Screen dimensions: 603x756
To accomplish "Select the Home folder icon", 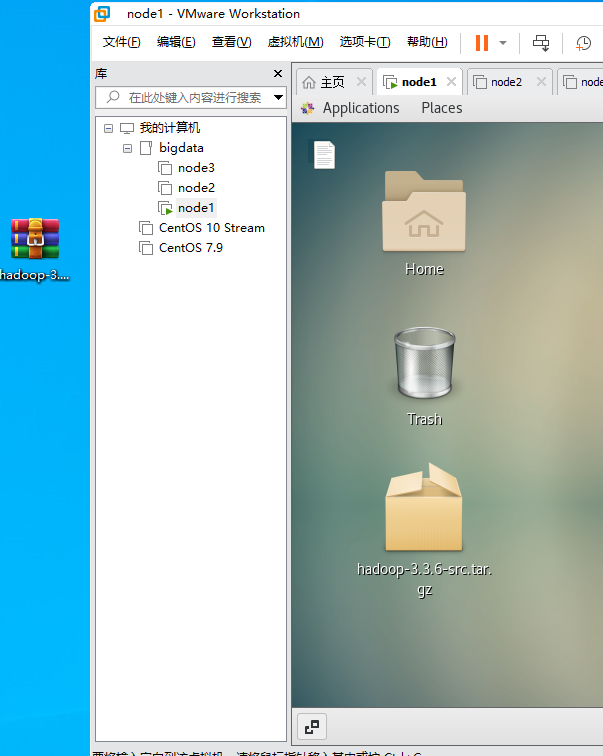I will click(424, 211).
